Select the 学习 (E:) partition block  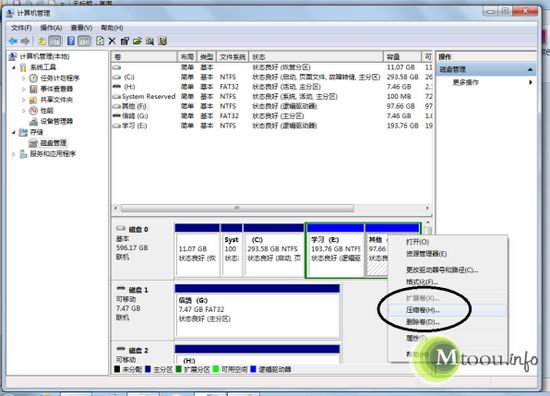(335, 250)
